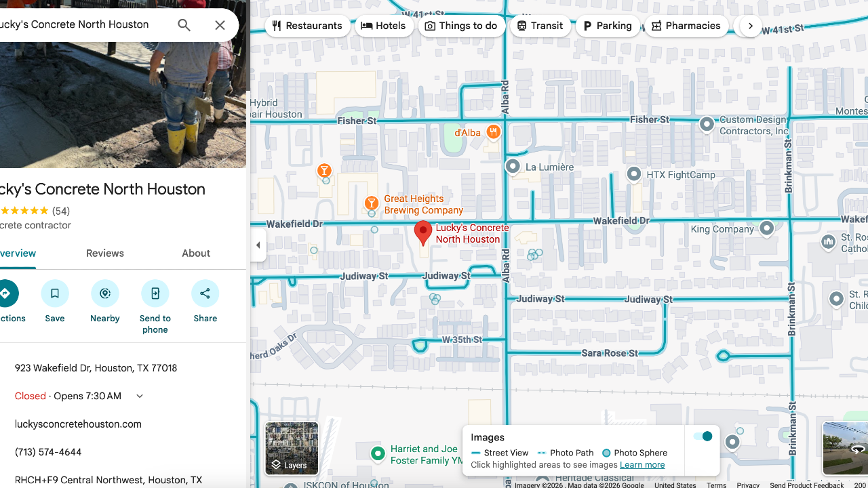Image resolution: width=868 pixels, height=488 pixels.
Task: Open the Street View preview thumbnail
Action: (x=845, y=448)
